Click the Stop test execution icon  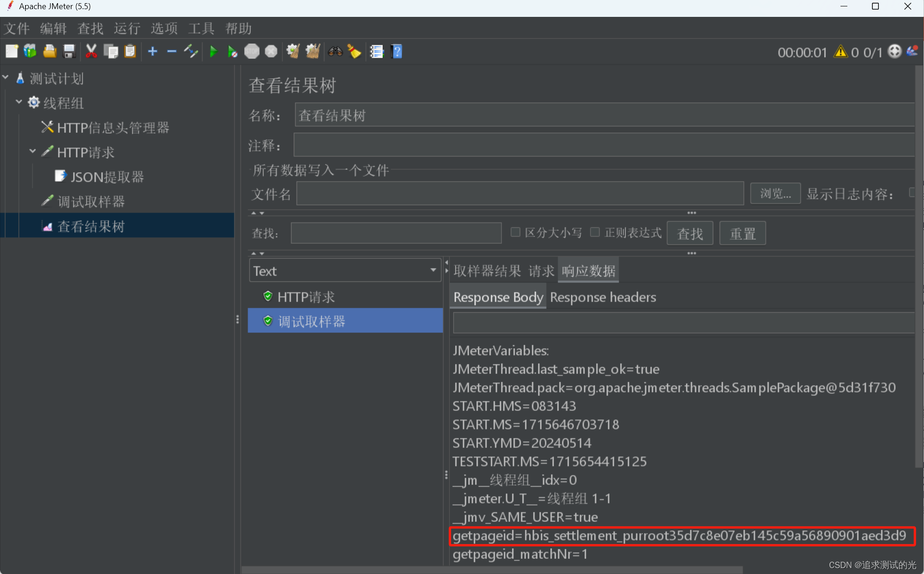click(x=252, y=52)
